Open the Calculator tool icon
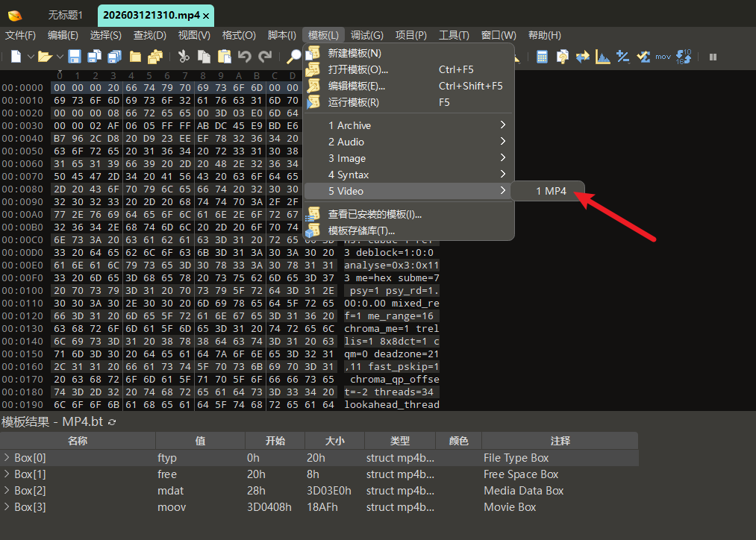Viewport: 756px width, 540px height. pyautogui.click(x=543, y=57)
